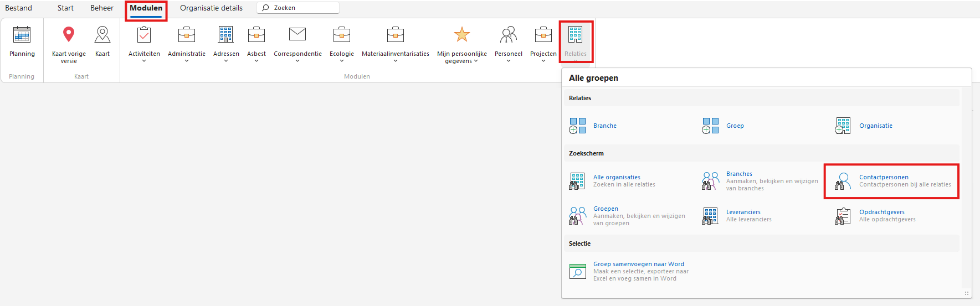Click the Groep samenvoegen naar Word icon
This screenshot has width=980, height=306.
pyautogui.click(x=577, y=271)
